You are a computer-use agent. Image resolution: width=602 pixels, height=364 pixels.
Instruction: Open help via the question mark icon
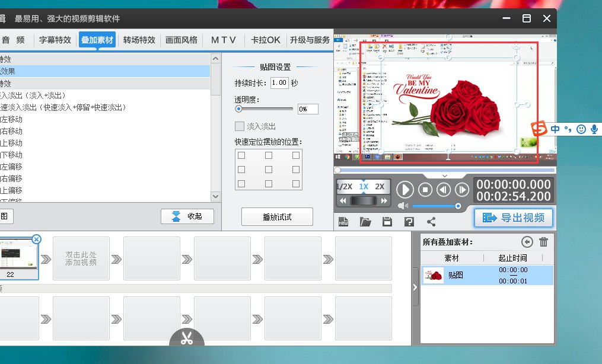[409, 221]
